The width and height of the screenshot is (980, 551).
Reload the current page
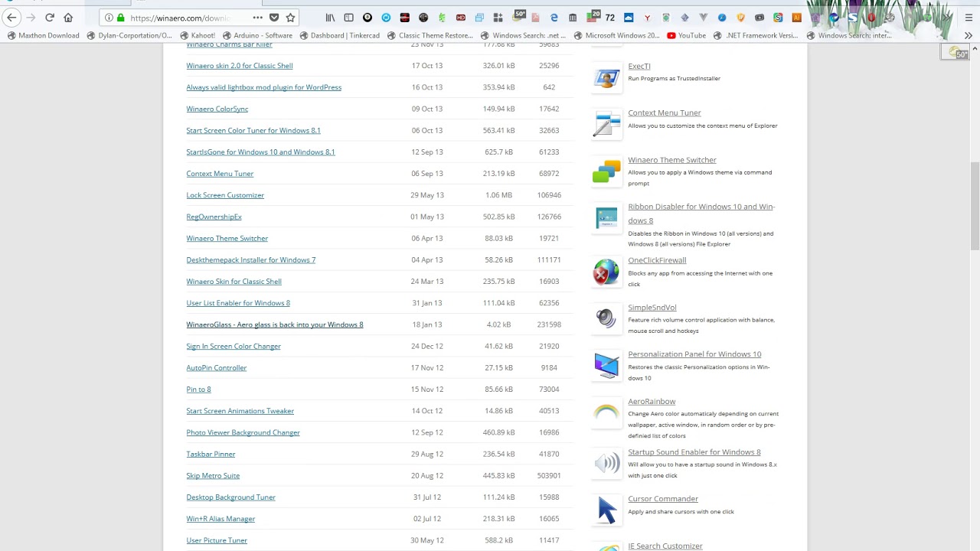pyautogui.click(x=50, y=18)
